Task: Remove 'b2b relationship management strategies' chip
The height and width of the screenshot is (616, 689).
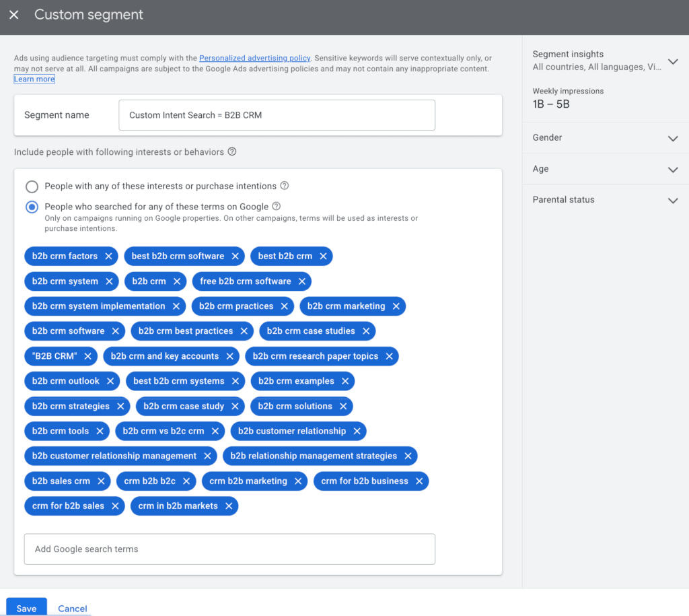Action: pyautogui.click(x=408, y=456)
